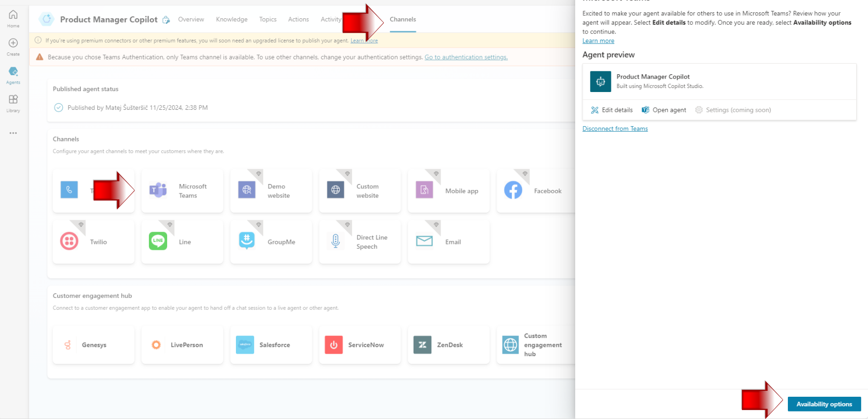Click Edit details in agent preview
868x419 pixels.
tap(612, 110)
